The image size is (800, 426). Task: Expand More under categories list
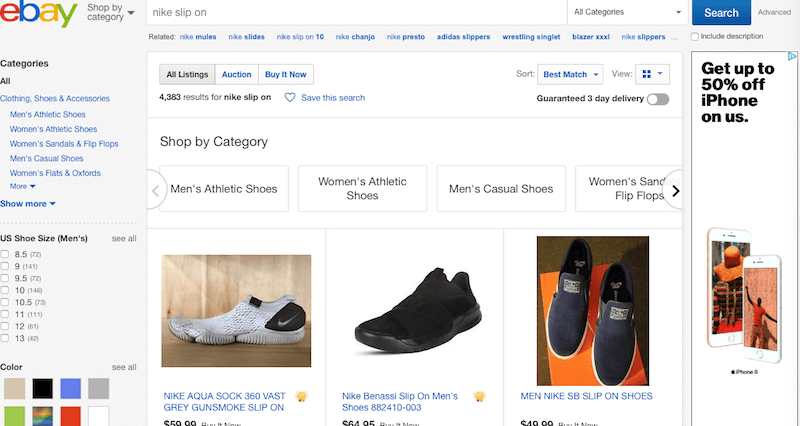click(x=22, y=186)
